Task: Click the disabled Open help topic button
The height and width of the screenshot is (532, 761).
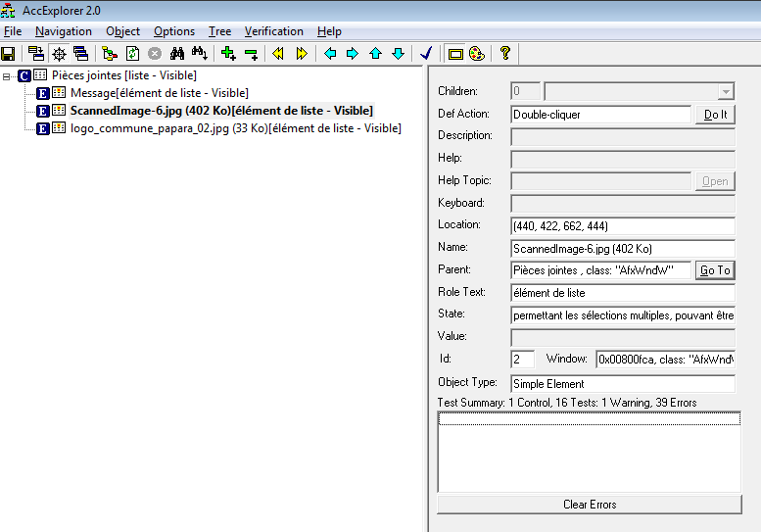Action: pos(715,181)
